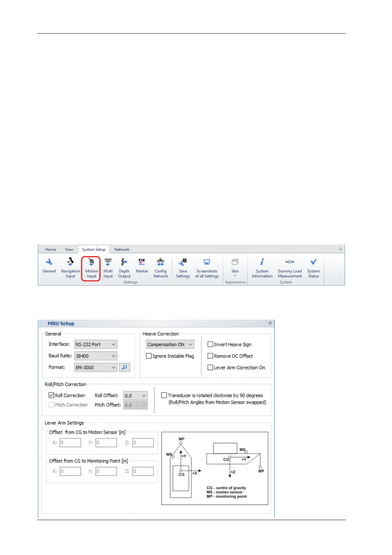Viewport: 392px width, 555px height.
Task: Open the Pitch Offset dropdown
Action: tap(135, 405)
